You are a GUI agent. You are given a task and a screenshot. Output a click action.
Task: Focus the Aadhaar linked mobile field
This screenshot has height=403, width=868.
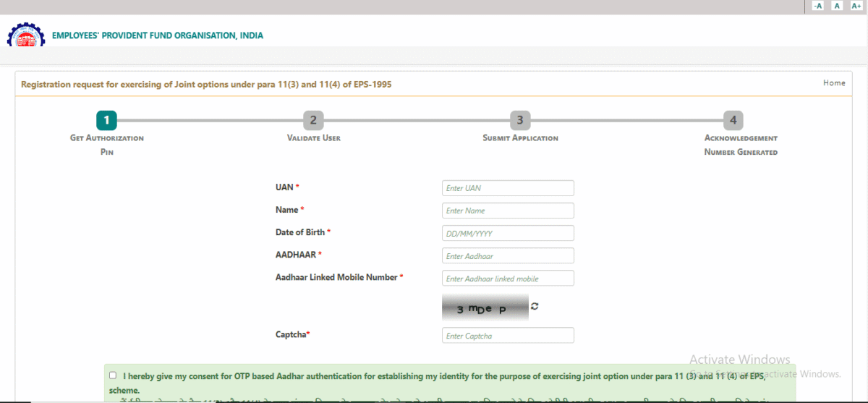pos(508,279)
